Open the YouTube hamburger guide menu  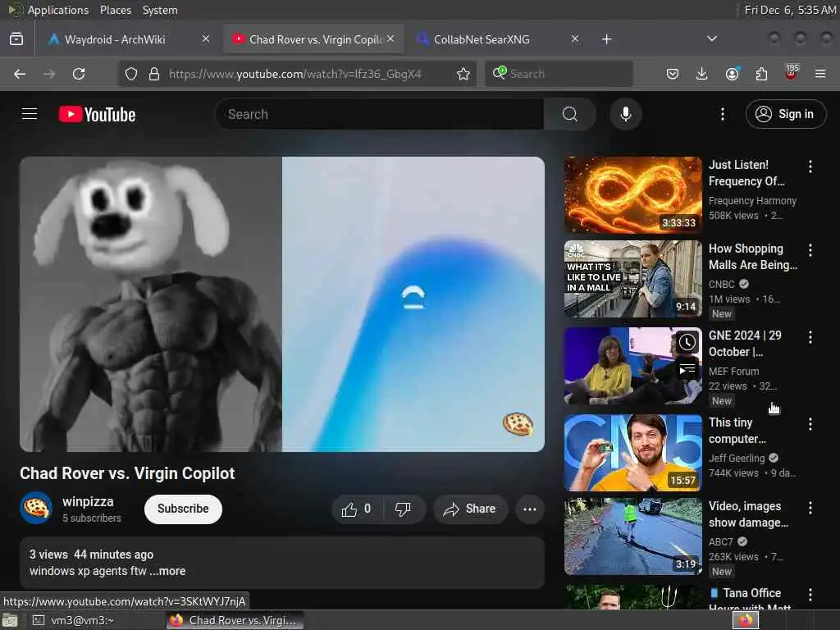point(30,114)
